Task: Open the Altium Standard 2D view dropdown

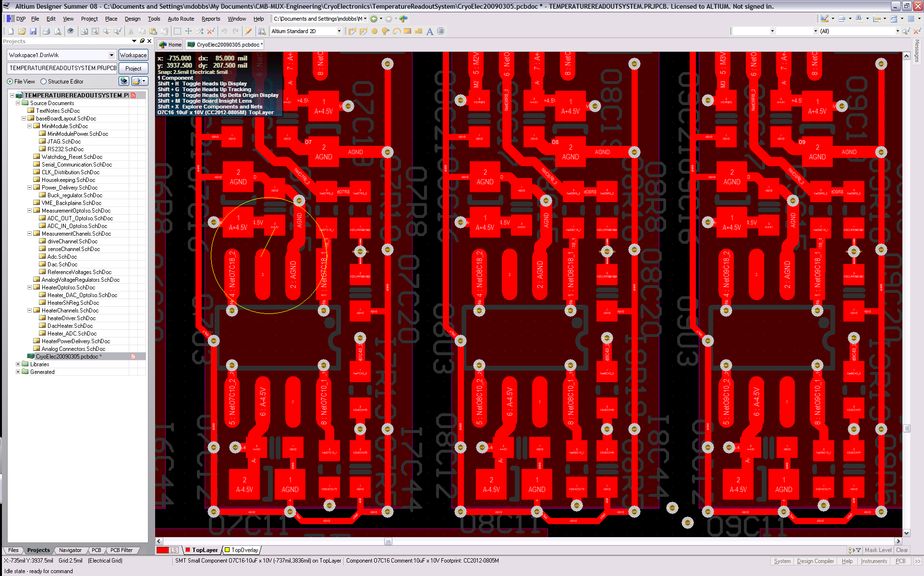Action: tap(339, 31)
